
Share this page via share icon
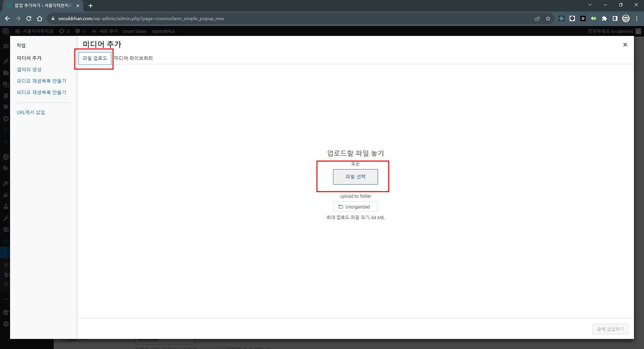coord(537,18)
